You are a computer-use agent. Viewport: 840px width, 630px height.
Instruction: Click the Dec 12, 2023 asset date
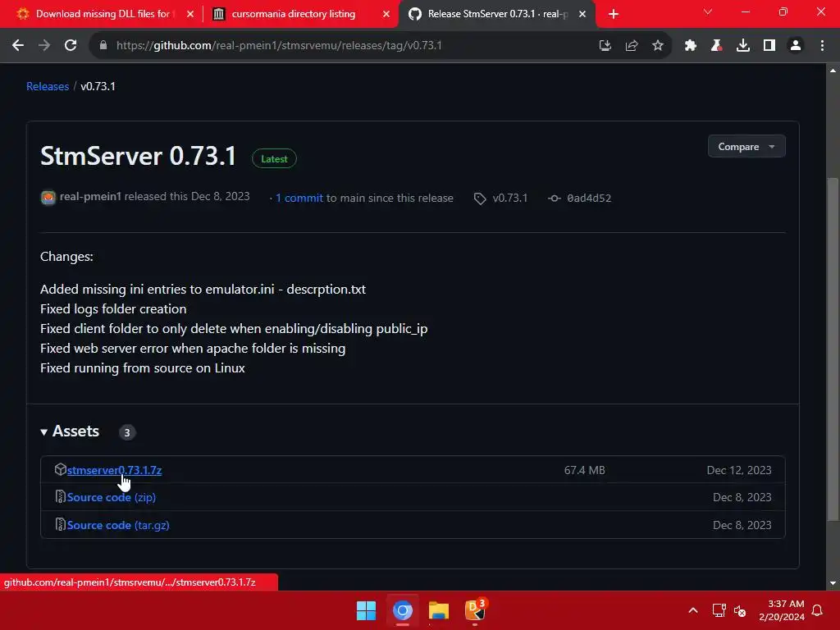point(739,470)
